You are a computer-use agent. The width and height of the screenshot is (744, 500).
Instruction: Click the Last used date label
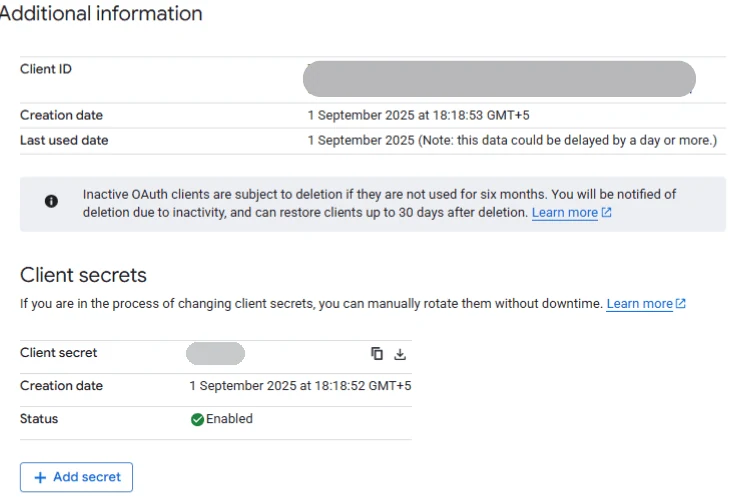[64, 140]
